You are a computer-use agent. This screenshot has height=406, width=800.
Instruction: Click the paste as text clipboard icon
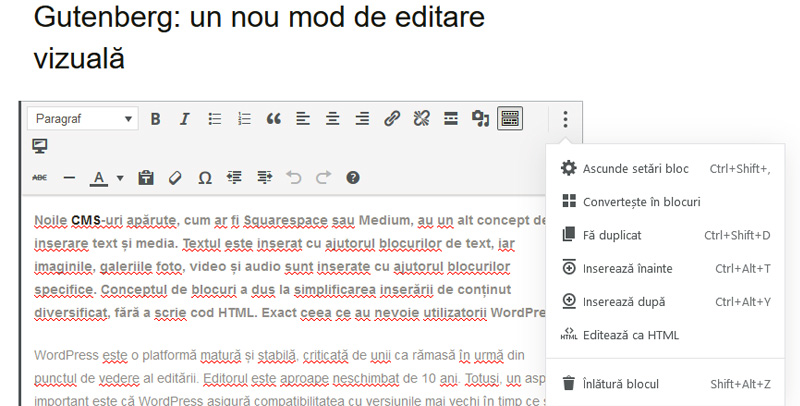pos(146,178)
